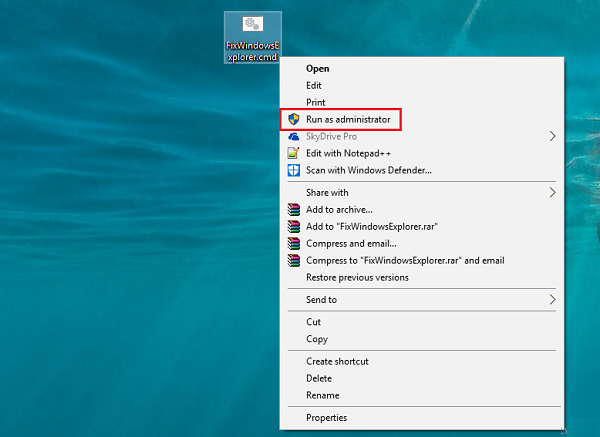The width and height of the screenshot is (600, 437).
Task: Select Open from the context menu
Action: 317,69
